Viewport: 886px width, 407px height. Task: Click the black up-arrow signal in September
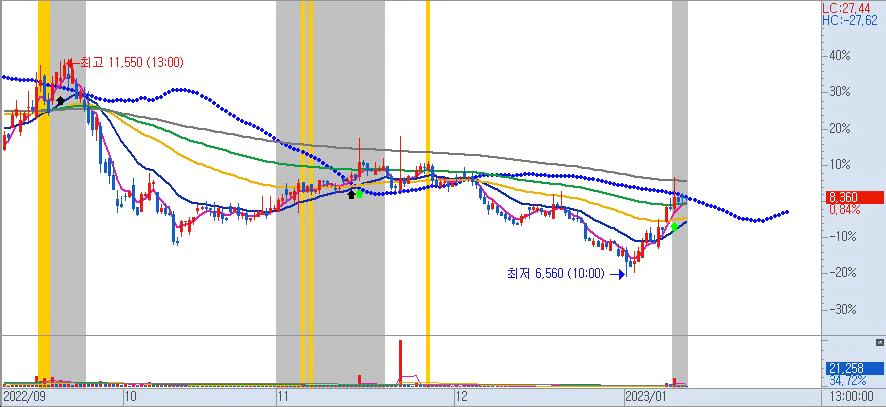coord(60,101)
